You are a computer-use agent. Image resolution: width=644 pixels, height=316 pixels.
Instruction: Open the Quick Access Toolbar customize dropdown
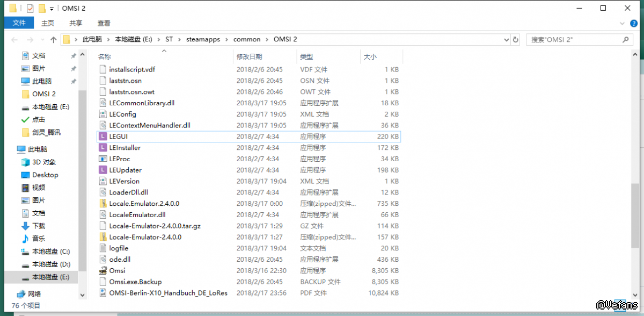(x=52, y=9)
